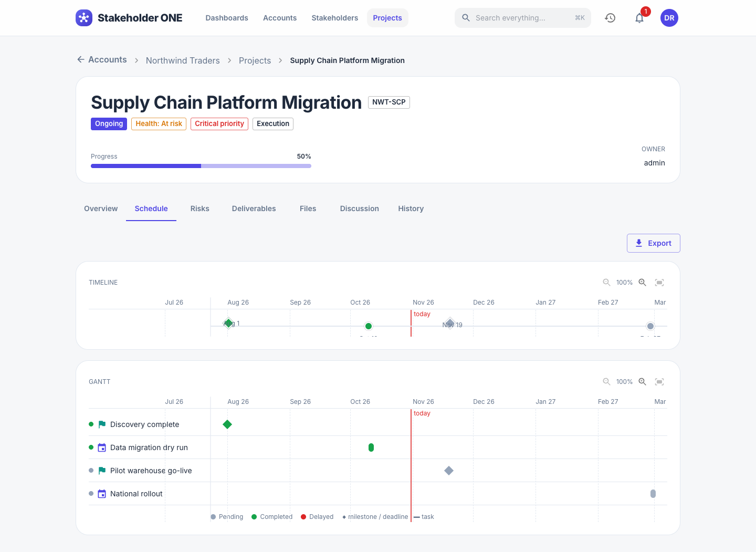View the project History tab

[x=411, y=209]
